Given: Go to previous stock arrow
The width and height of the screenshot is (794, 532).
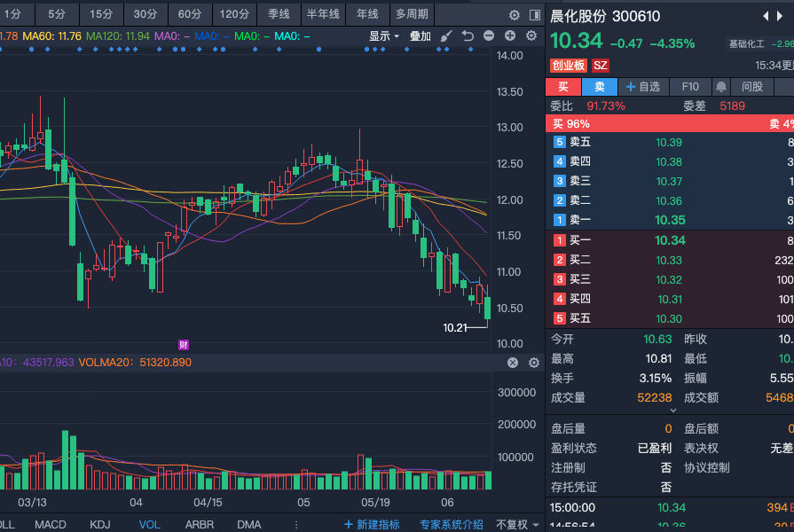Looking at the screenshot, I should (x=766, y=16).
